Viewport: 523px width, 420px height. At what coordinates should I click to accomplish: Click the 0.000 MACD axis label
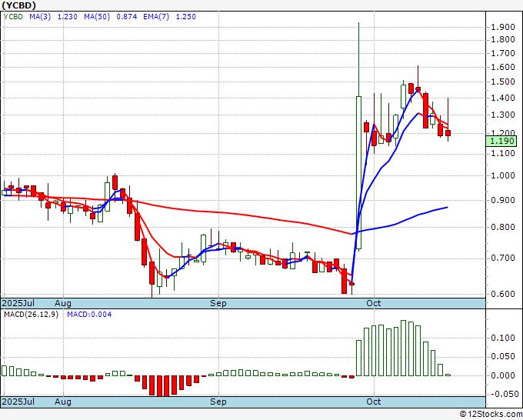click(x=503, y=376)
